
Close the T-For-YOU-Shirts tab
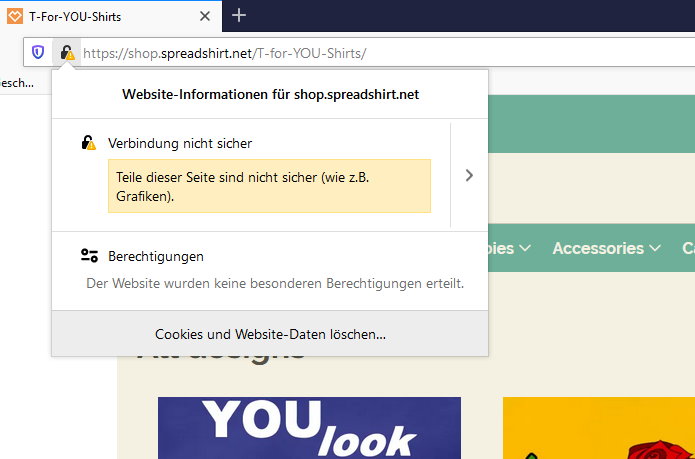pyautogui.click(x=205, y=16)
